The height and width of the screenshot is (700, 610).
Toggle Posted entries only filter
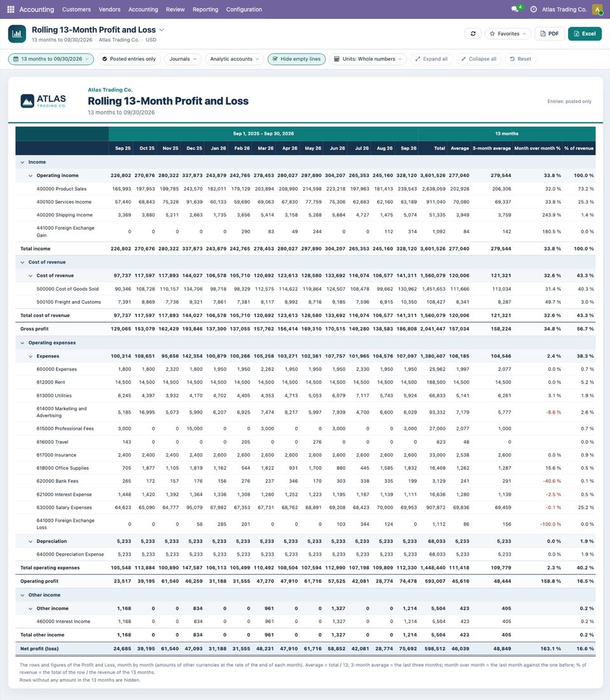[x=128, y=59]
